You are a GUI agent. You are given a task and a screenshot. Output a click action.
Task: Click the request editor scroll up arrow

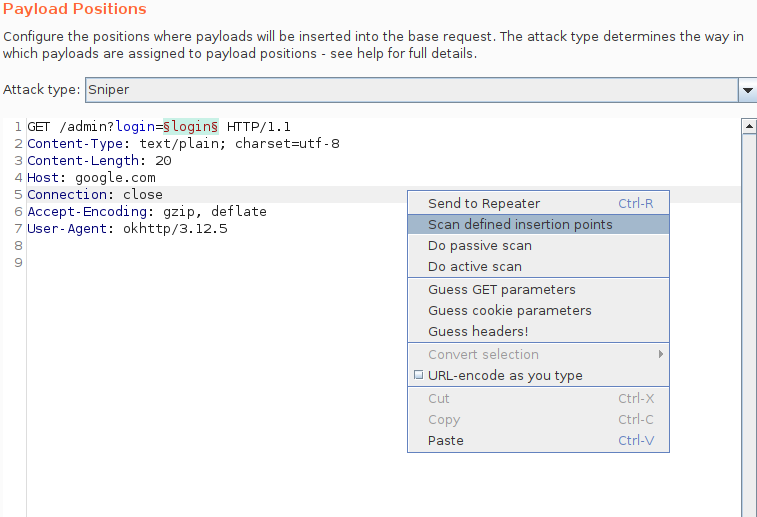pyautogui.click(x=749, y=126)
